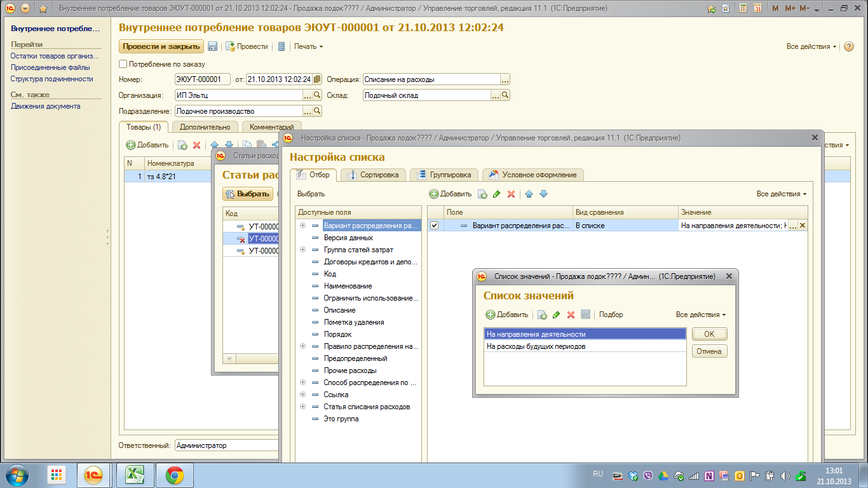Move filter item down with blue arrow
The width and height of the screenshot is (868, 488).
coord(543,194)
